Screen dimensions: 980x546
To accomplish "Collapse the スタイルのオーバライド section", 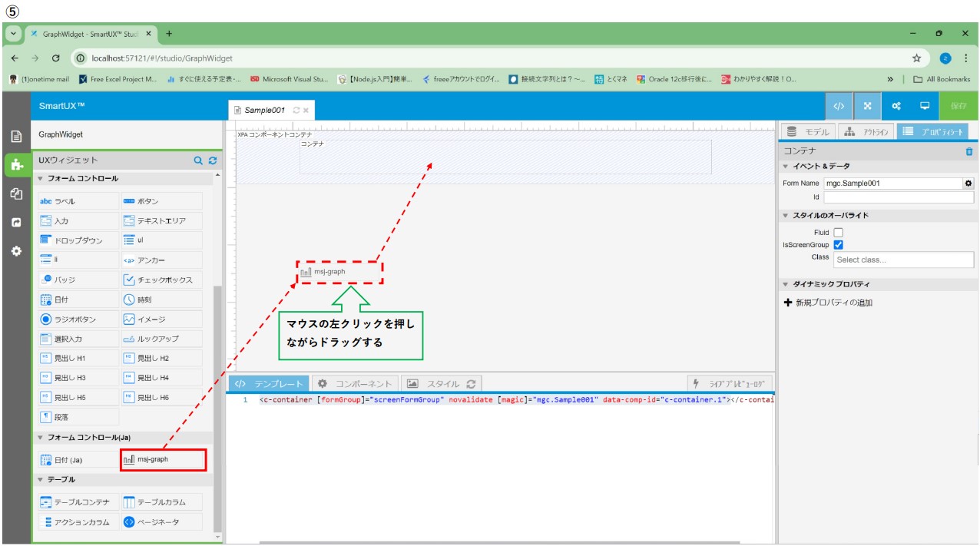I will (x=786, y=216).
